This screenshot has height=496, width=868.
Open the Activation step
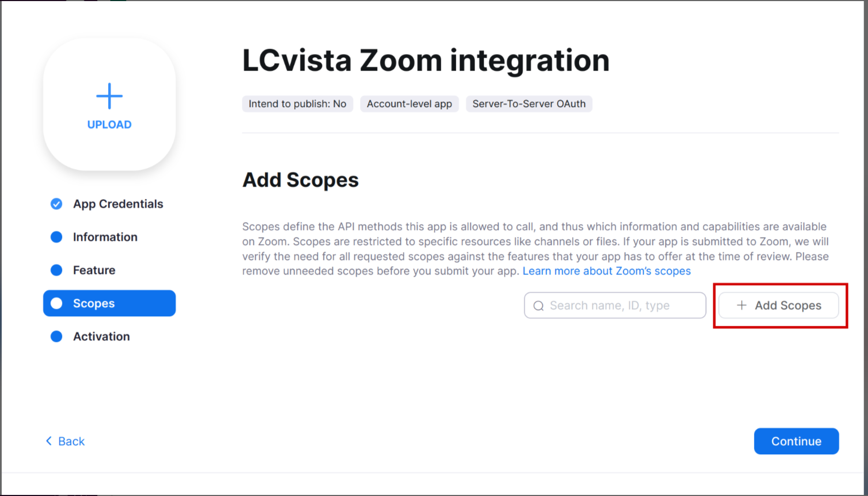(x=101, y=337)
